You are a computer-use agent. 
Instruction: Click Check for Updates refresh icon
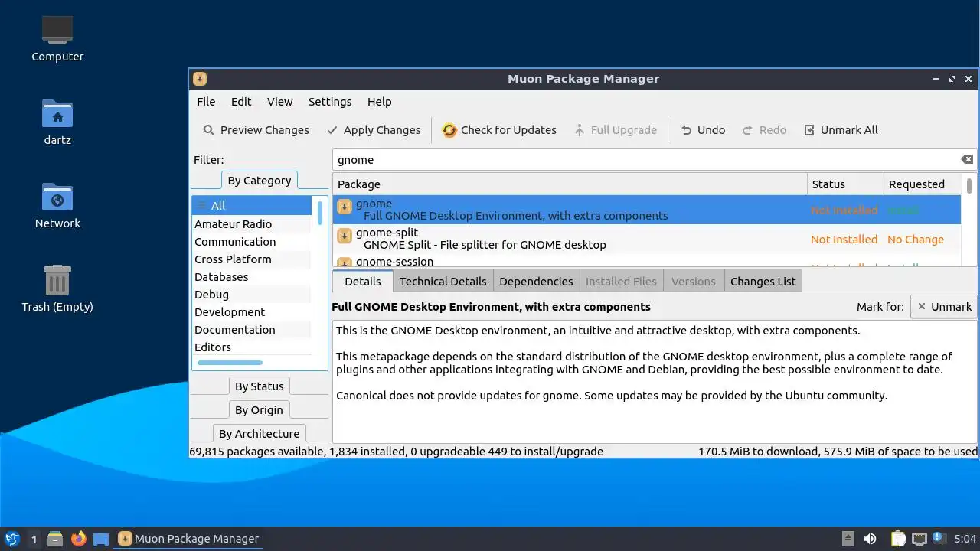(x=449, y=130)
